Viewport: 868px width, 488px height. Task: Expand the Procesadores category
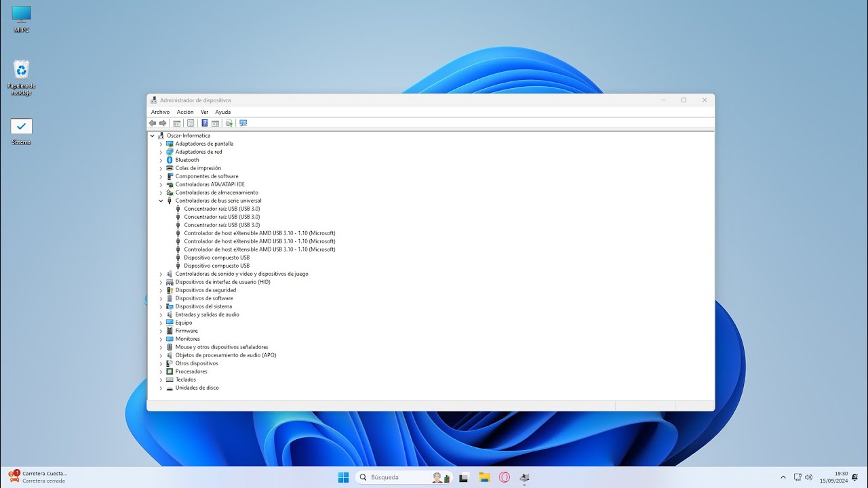(x=161, y=371)
